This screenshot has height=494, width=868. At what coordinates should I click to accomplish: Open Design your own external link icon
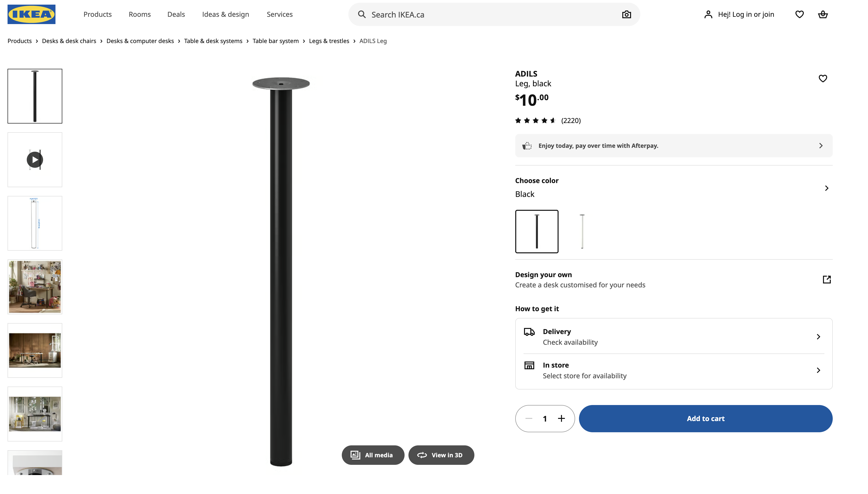[x=826, y=280]
